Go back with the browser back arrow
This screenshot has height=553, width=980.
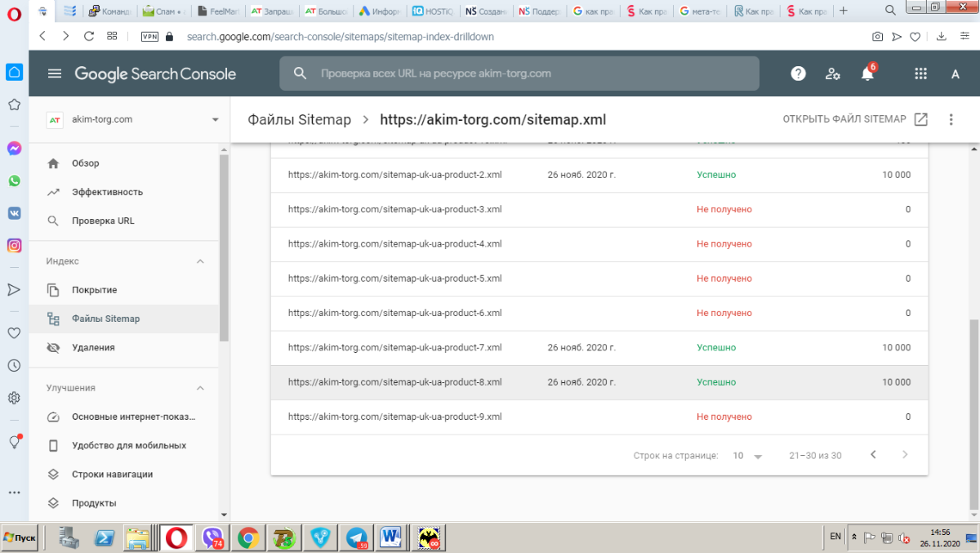coord(42,36)
